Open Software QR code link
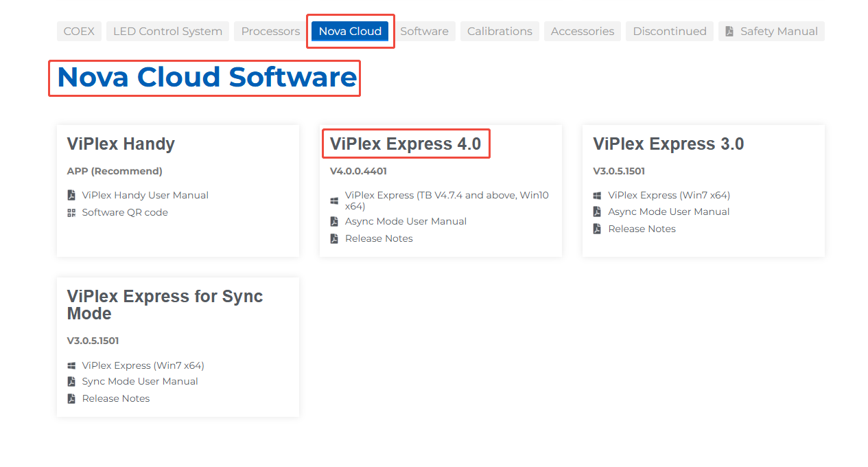 pos(125,212)
